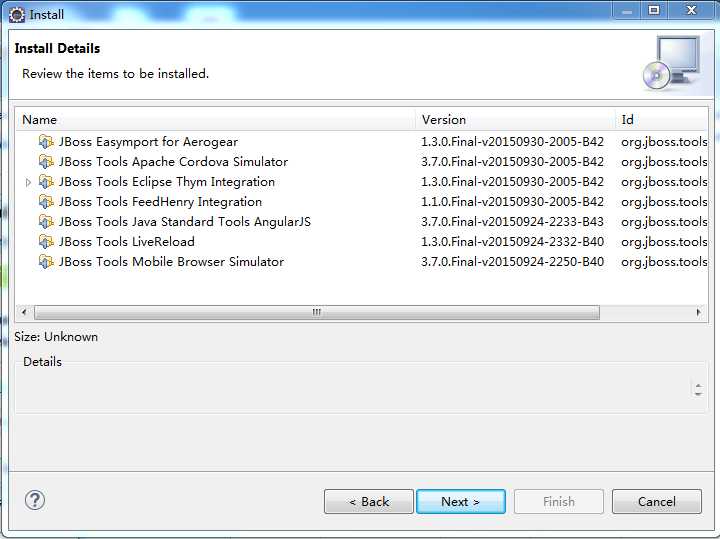Select the JBoss Tools LiveReload row
This screenshot has height=539, width=720.
[x=362, y=241]
